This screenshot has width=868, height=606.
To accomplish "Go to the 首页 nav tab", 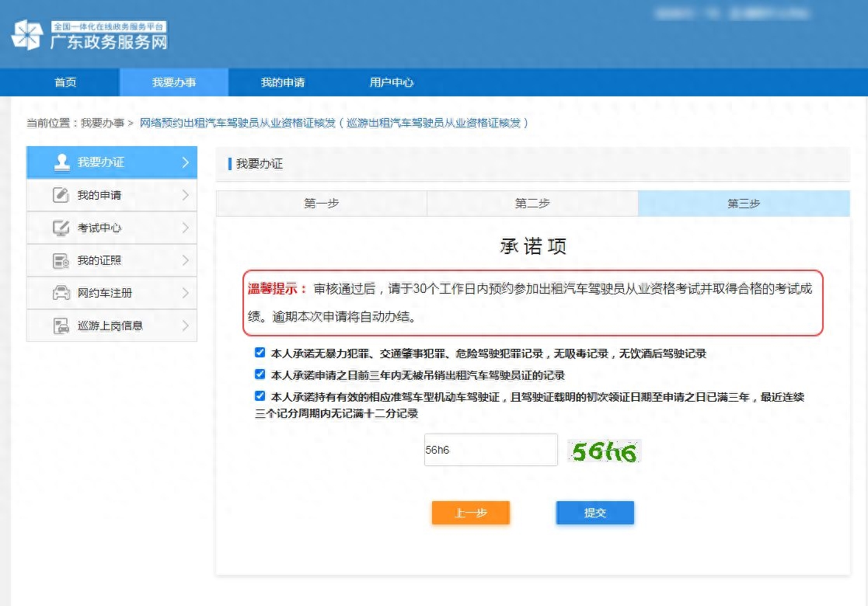I will [x=65, y=82].
